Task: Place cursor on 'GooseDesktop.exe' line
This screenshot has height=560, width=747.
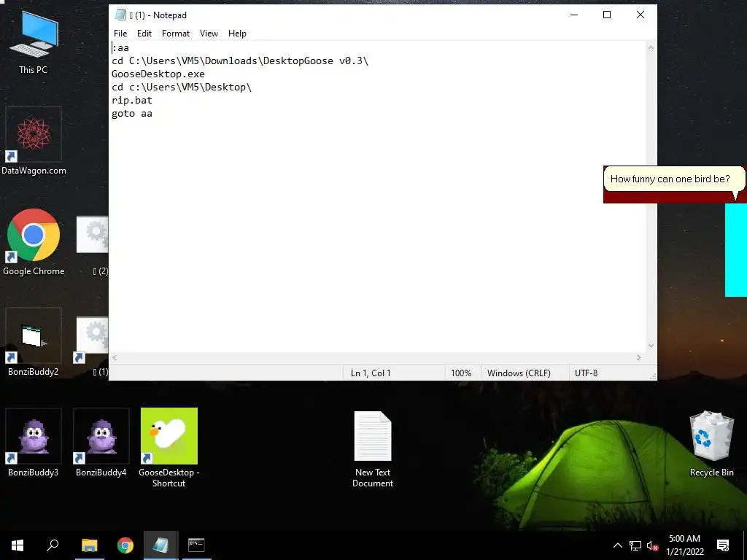Action: [x=158, y=74]
